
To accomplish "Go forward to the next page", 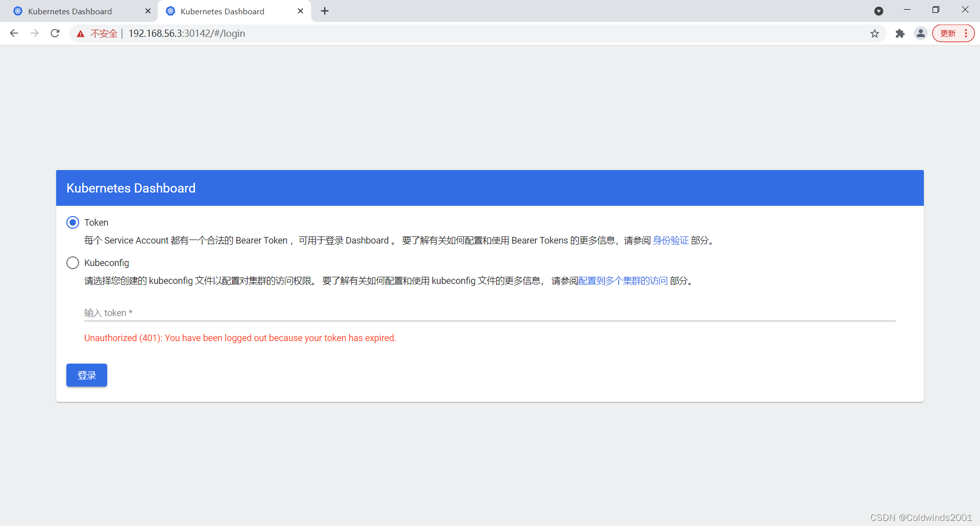I will pos(34,33).
